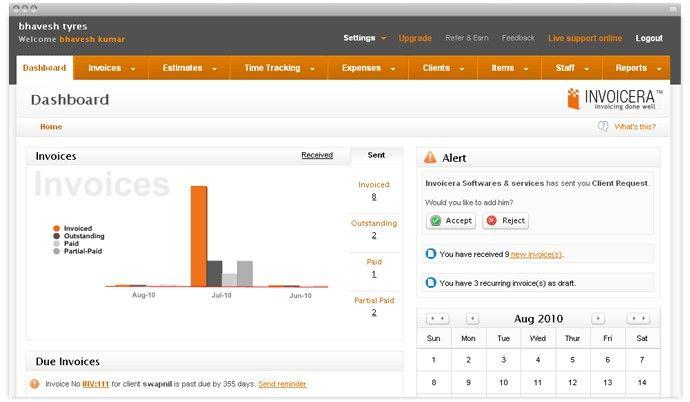690x402 pixels.
Task: Click the received invoices notification icon
Action: click(431, 254)
